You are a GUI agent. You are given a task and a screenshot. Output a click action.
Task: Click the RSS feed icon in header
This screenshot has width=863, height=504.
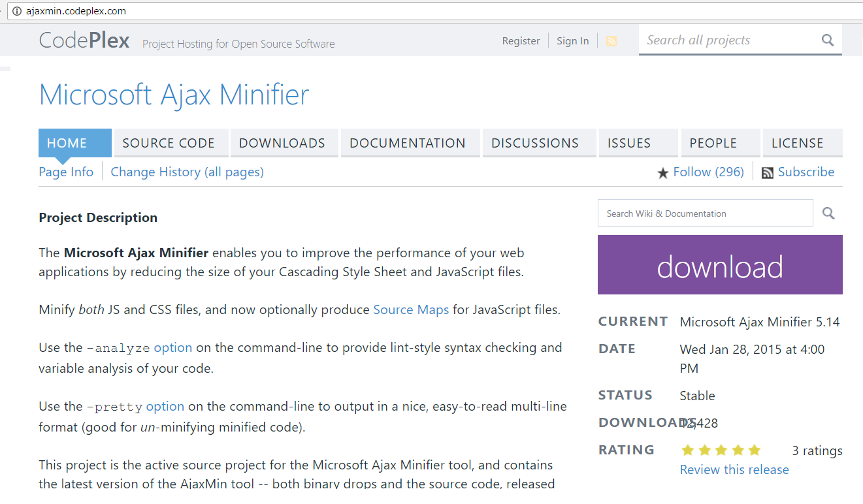pyautogui.click(x=611, y=41)
